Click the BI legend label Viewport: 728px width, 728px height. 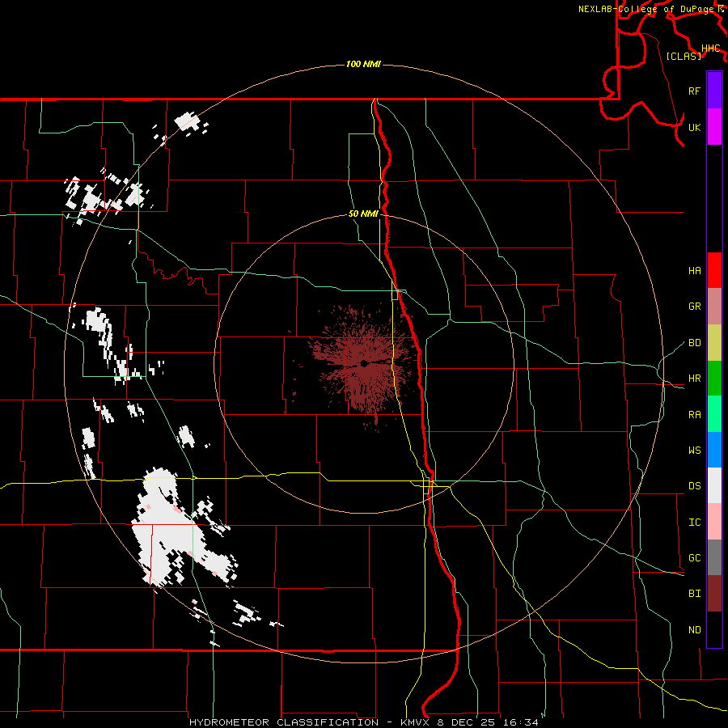pos(694,594)
